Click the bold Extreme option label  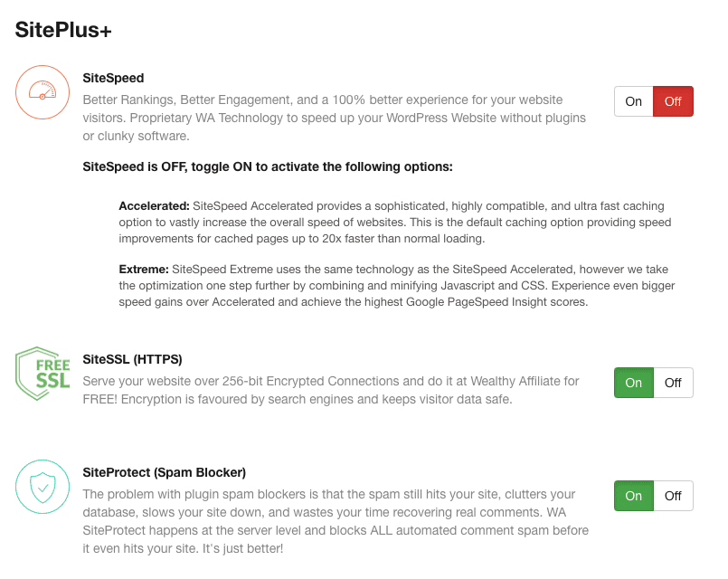pos(144,270)
